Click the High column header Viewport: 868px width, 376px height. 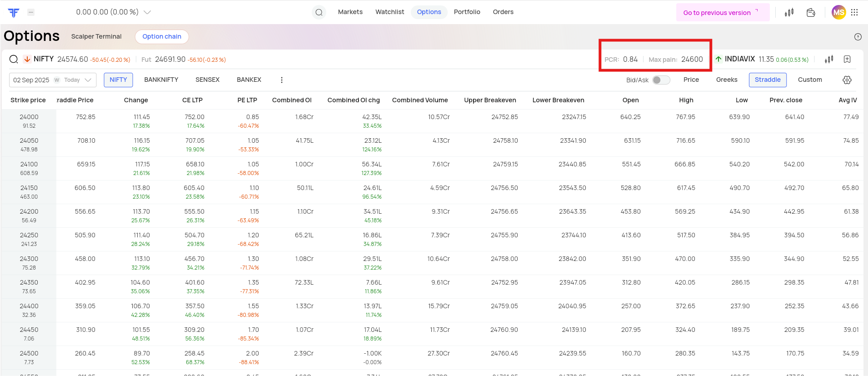(686, 100)
